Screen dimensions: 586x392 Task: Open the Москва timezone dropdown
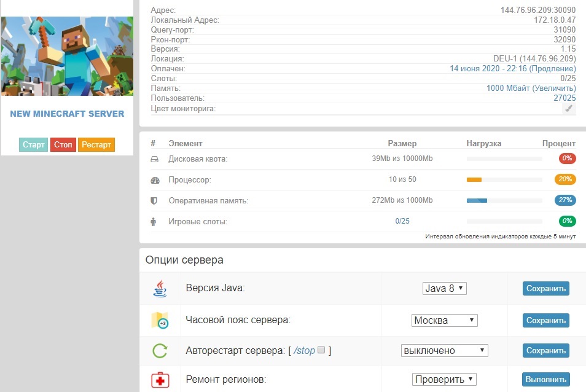tap(445, 320)
